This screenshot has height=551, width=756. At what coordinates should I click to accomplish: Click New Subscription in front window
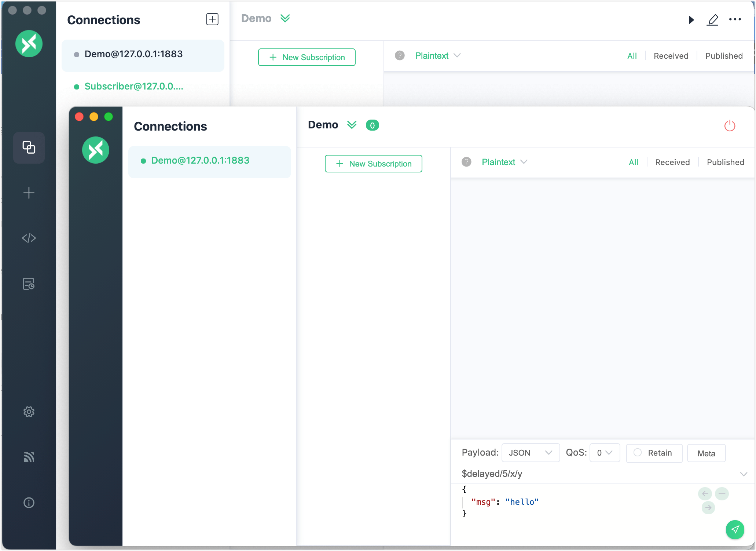(373, 164)
